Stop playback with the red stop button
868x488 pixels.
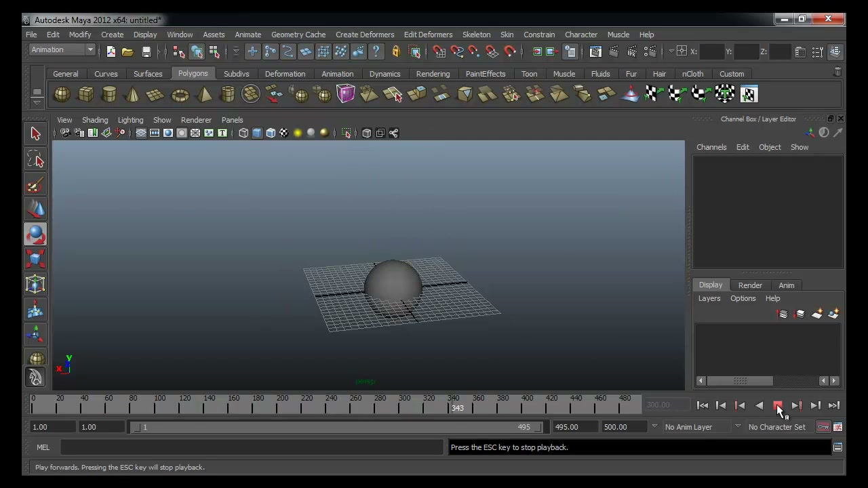pos(778,405)
